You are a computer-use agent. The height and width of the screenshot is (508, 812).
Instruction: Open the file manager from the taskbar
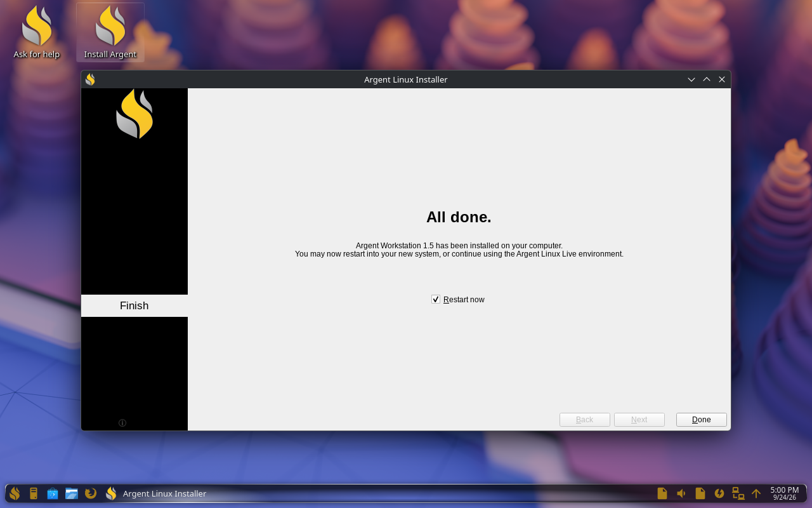(72, 493)
